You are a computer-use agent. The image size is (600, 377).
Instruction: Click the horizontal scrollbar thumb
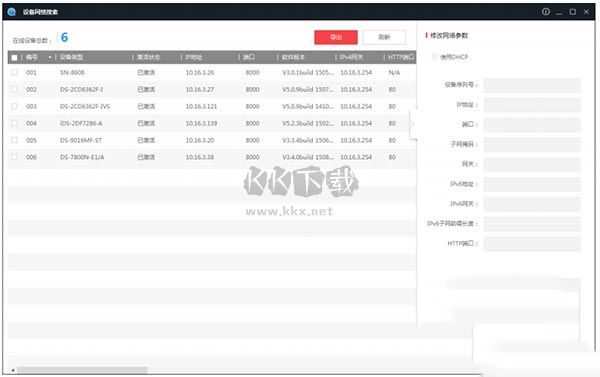(x=82, y=370)
